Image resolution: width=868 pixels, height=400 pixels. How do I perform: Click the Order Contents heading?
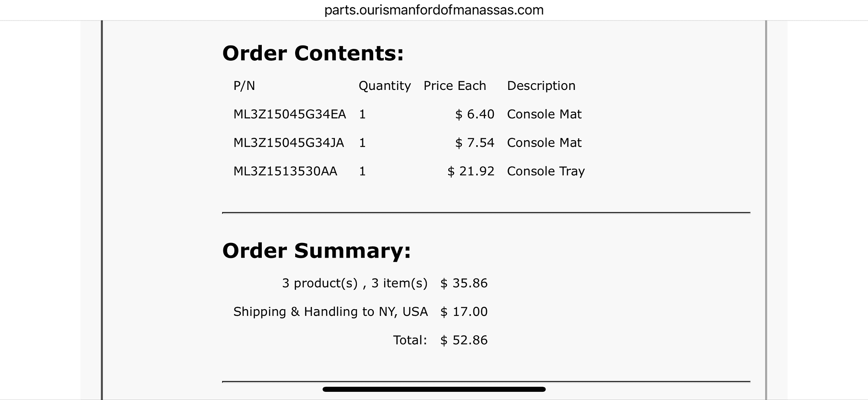coord(313,53)
